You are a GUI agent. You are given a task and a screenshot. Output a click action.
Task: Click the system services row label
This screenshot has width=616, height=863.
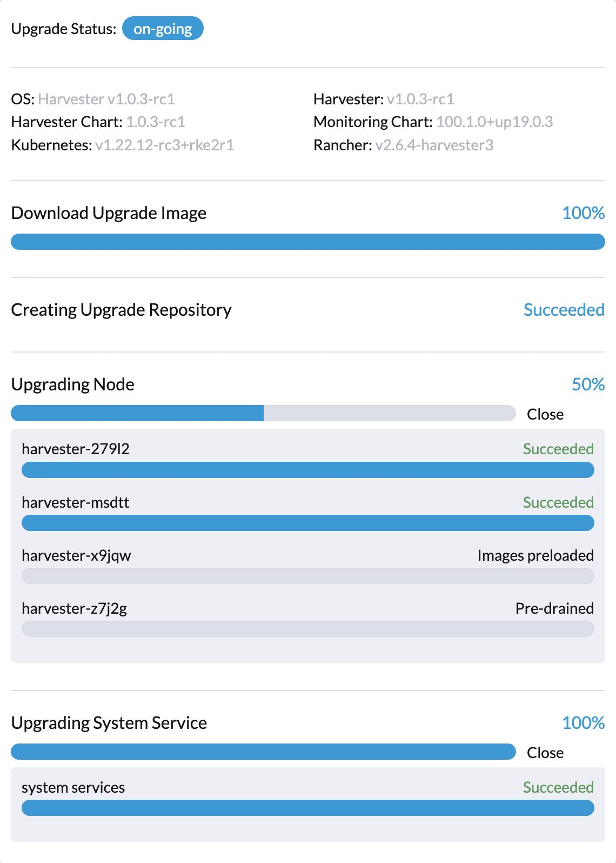tap(73, 788)
